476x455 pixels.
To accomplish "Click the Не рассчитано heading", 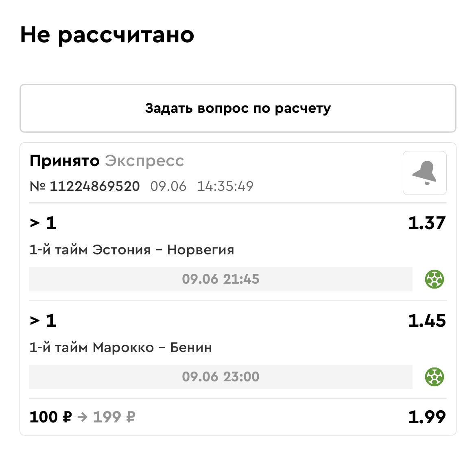I will click(x=107, y=35).
